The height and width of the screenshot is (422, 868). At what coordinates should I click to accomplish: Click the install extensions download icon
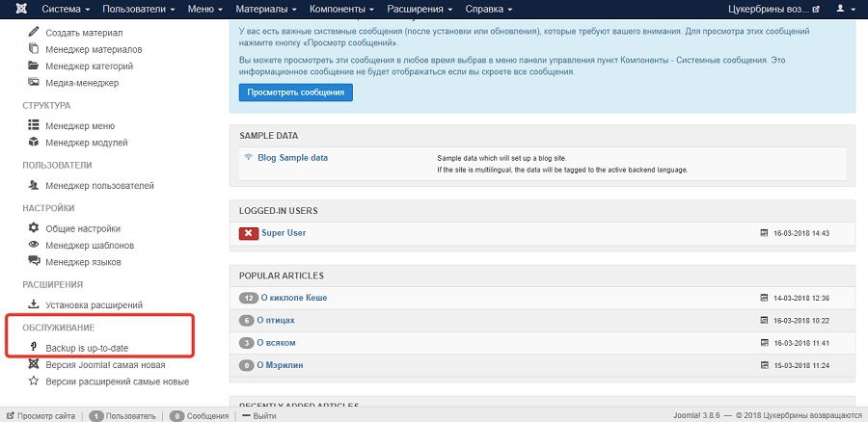[34, 304]
